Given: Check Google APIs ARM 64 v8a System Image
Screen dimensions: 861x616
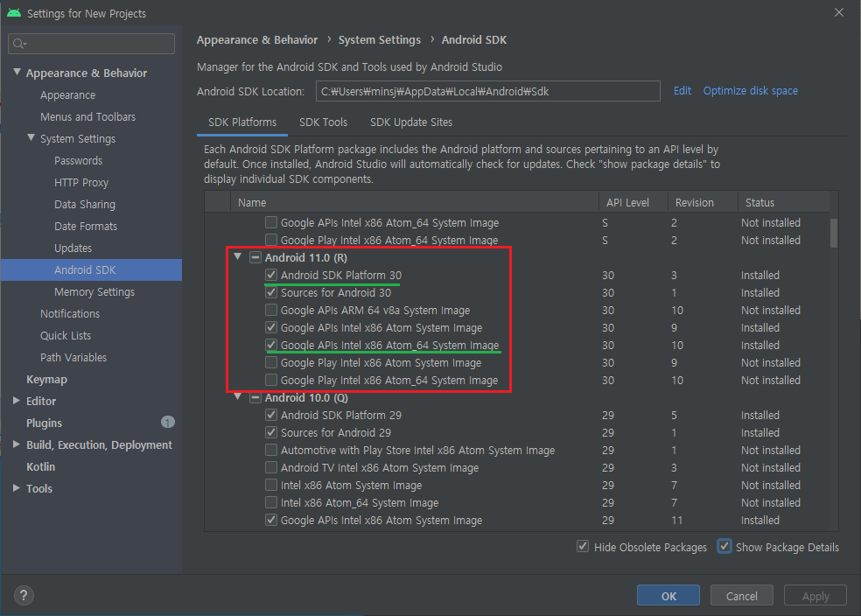Looking at the screenshot, I should [x=271, y=310].
